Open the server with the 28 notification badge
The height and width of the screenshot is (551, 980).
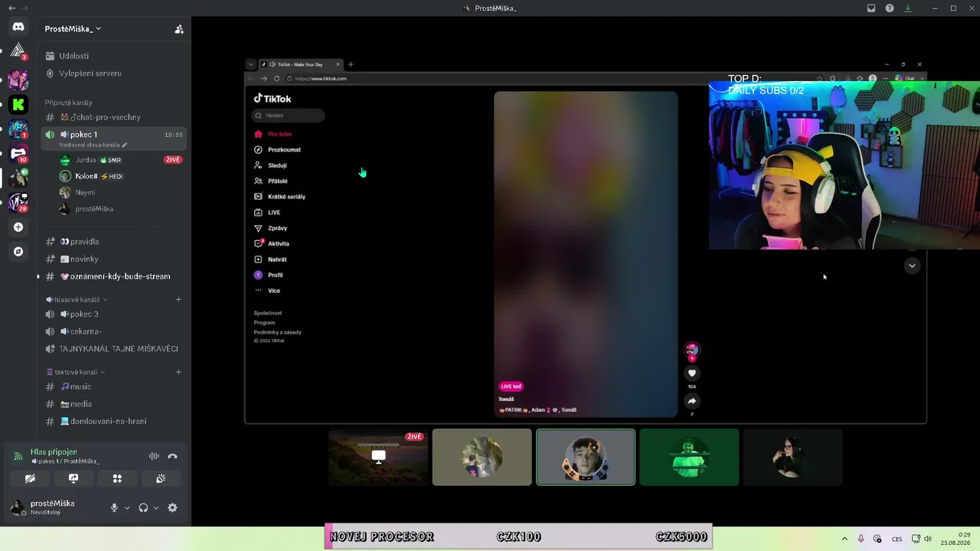point(18,203)
